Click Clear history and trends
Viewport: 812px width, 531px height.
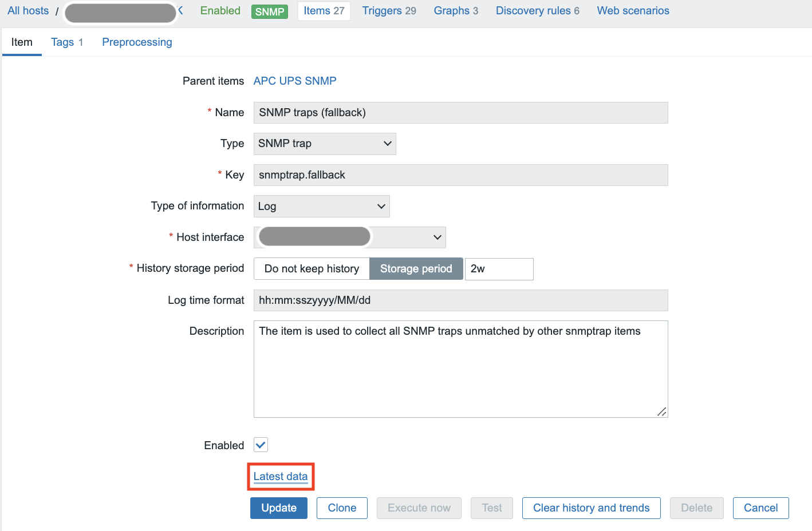(591, 508)
